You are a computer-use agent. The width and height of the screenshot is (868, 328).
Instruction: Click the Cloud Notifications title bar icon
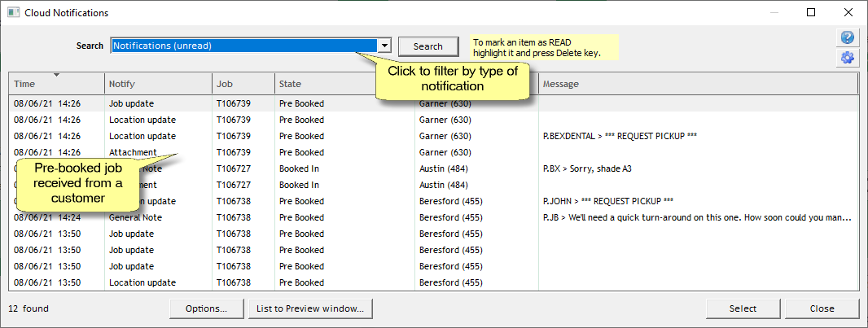(13, 13)
